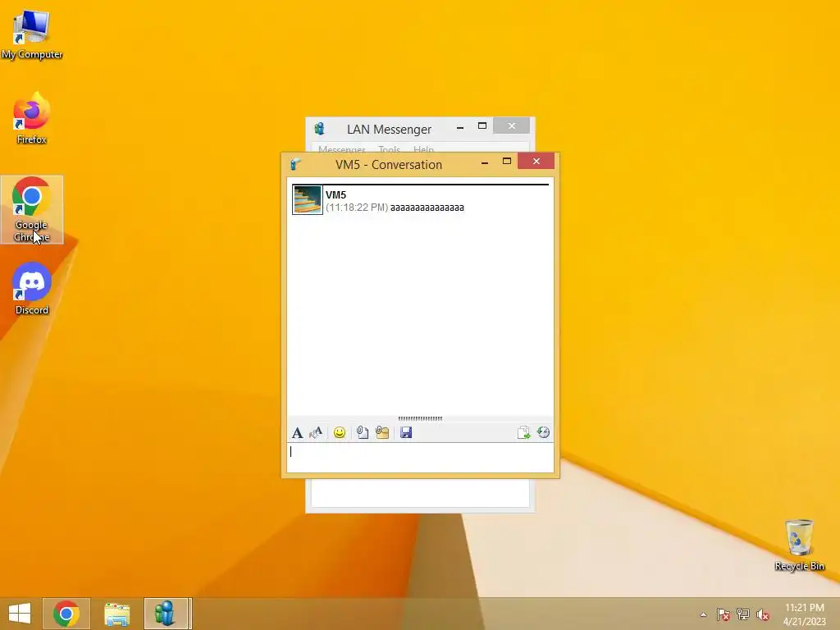Select the My Computer desktop icon
840x630 pixels.
pos(32,34)
